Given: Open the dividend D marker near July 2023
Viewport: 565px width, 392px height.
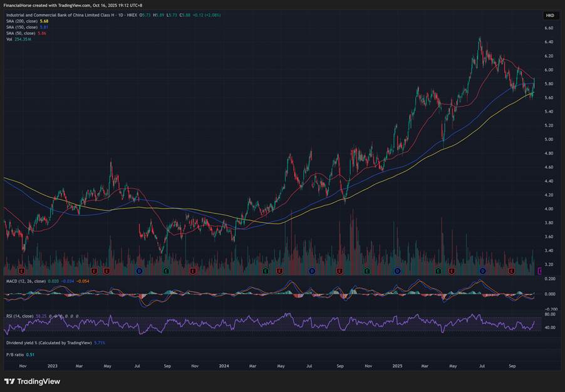Looking at the screenshot, I should pos(139,271).
